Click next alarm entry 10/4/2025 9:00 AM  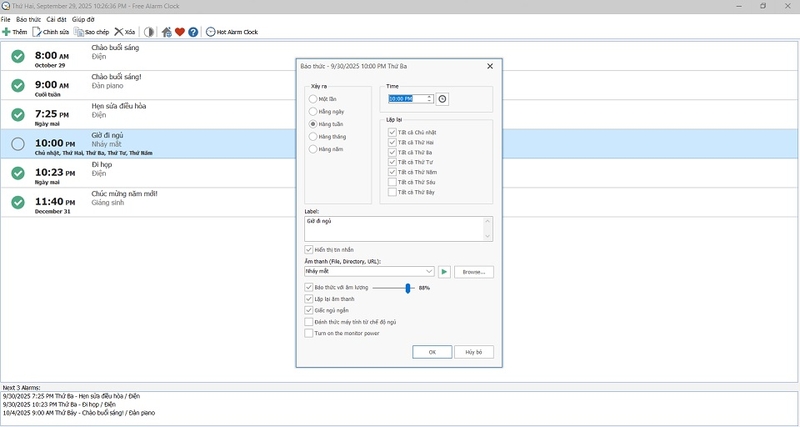coord(79,413)
